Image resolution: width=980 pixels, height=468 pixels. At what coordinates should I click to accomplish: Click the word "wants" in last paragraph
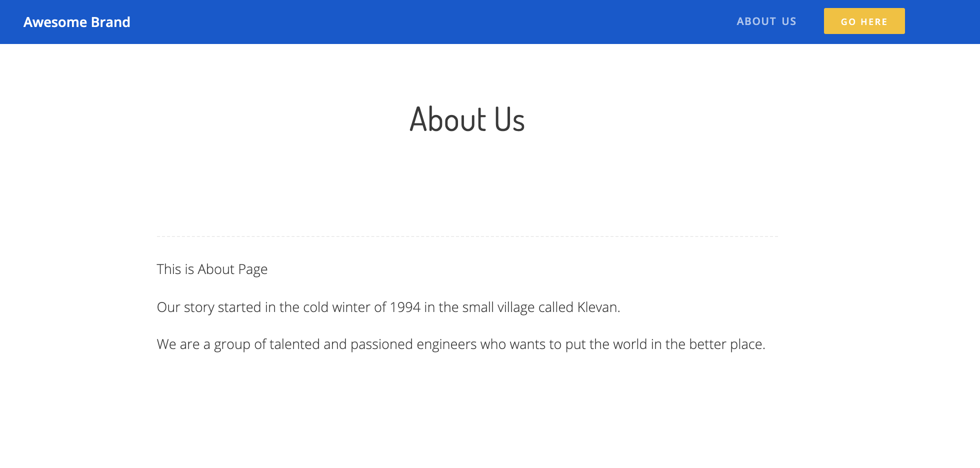coord(527,344)
